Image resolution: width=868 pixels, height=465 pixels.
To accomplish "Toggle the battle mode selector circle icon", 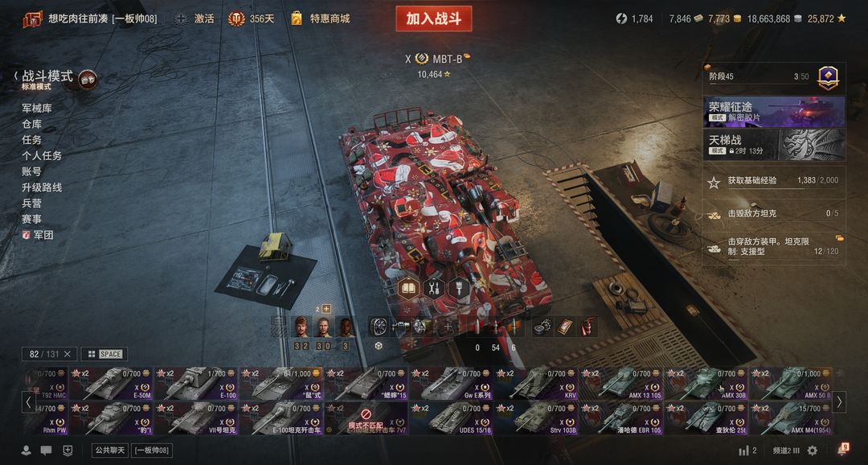I will pos(88,80).
